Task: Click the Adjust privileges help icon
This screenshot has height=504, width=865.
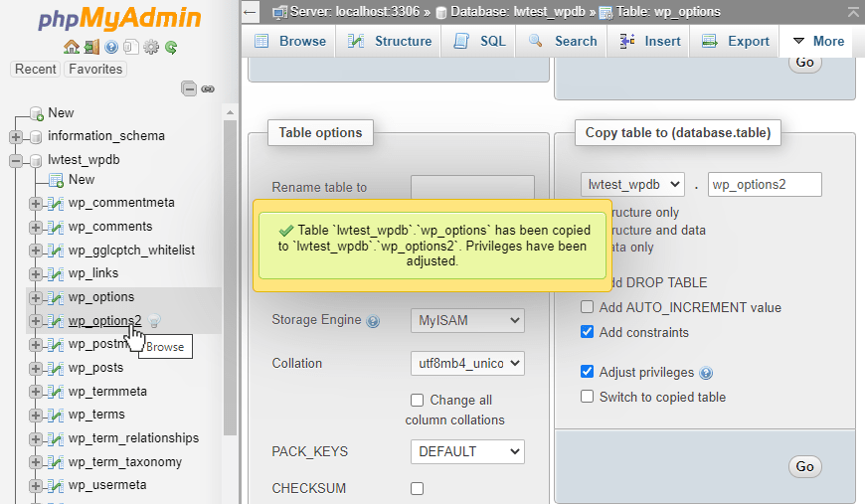Action: click(x=706, y=374)
